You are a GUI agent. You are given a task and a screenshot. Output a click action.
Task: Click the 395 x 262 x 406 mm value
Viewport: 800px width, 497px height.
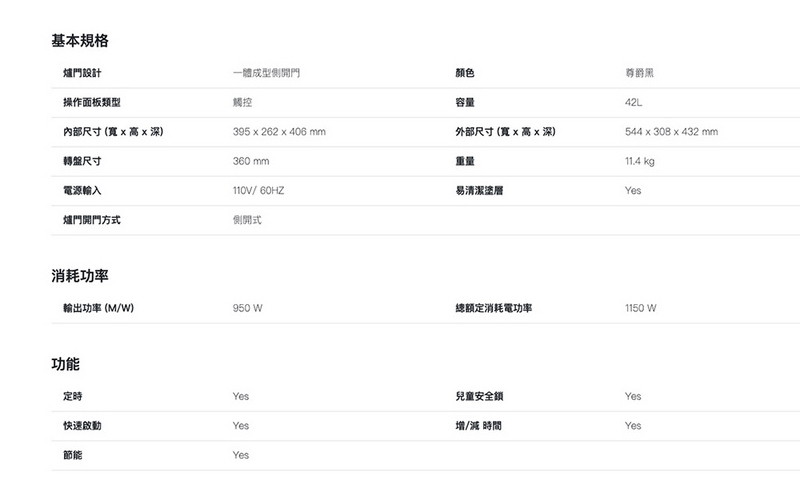click(278, 132)
